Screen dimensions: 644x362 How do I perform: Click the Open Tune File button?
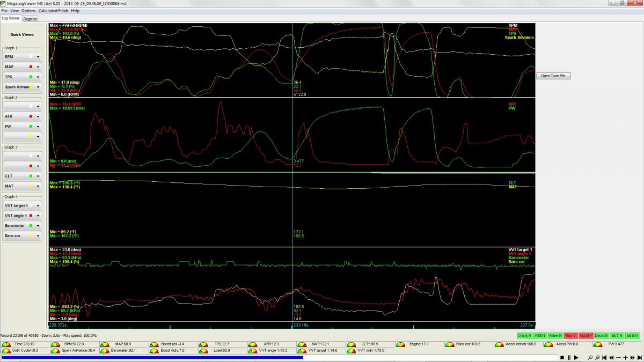553,76
